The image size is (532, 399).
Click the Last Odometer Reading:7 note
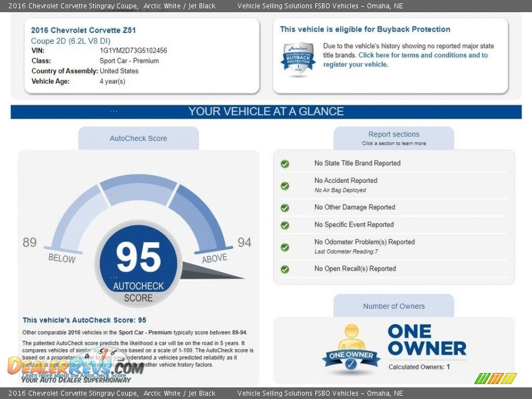click(x=346, y=252)
